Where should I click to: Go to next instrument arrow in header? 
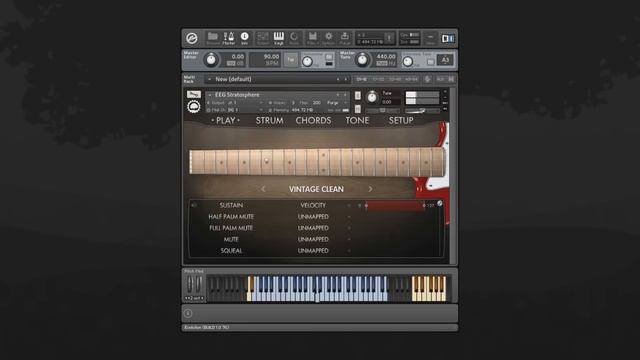(345, 95)
